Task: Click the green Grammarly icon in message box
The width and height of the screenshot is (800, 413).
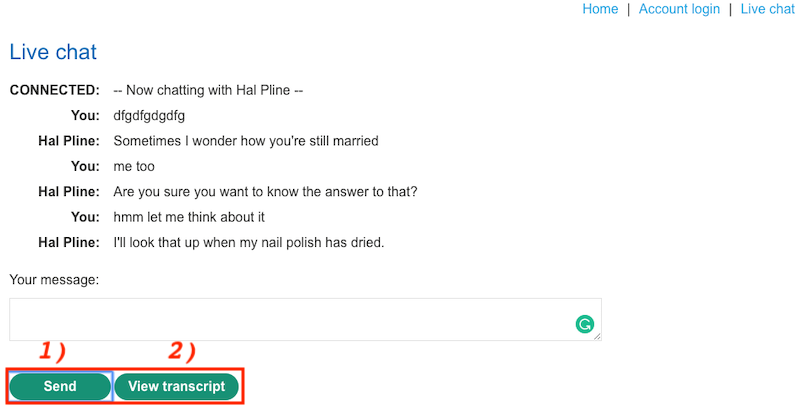Action: [585, 324]
